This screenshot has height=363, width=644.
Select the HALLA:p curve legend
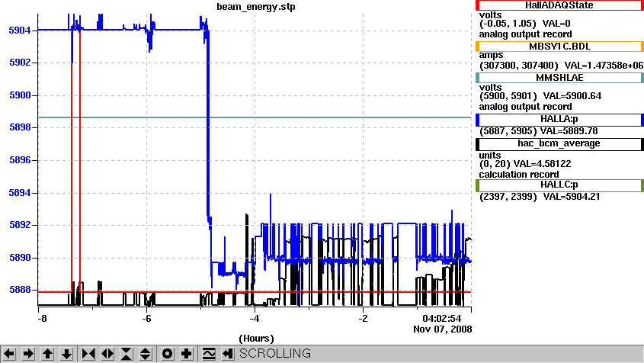(559, 119)
